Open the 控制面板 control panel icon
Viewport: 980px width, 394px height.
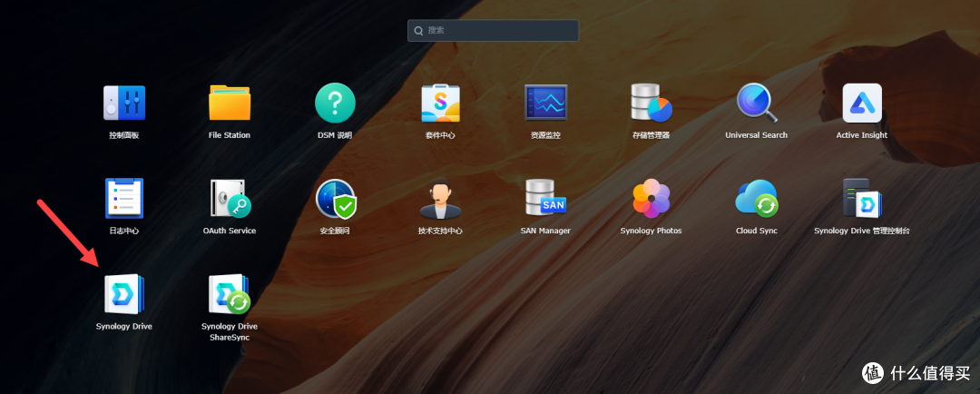point(123,103)
